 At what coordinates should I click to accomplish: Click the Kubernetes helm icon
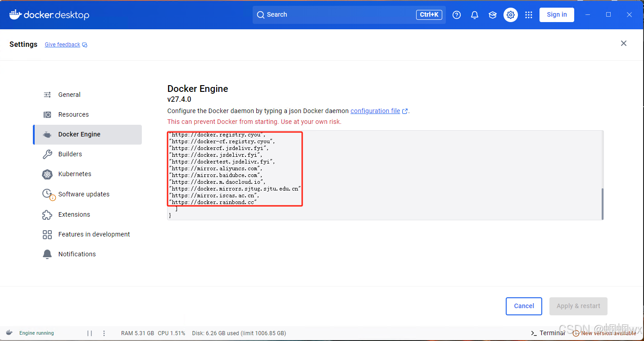(x=47, y=174)
